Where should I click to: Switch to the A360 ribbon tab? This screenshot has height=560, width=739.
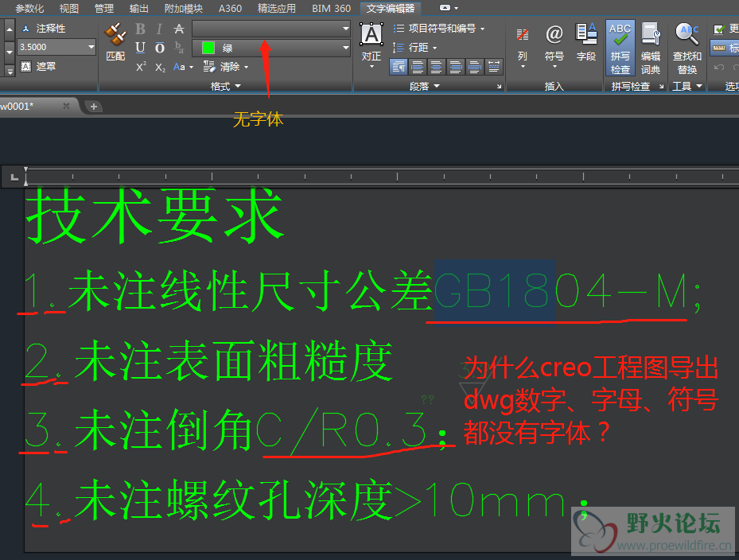point(230,9)
